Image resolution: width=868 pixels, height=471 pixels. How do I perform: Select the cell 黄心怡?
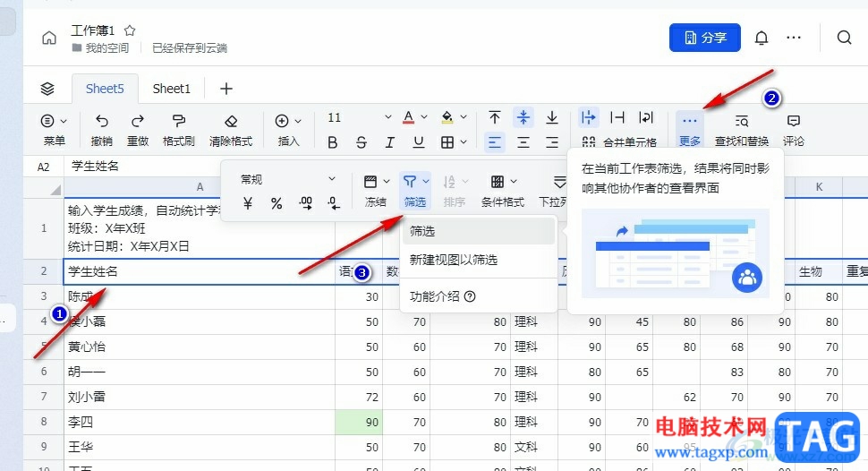tap(200, 347)
